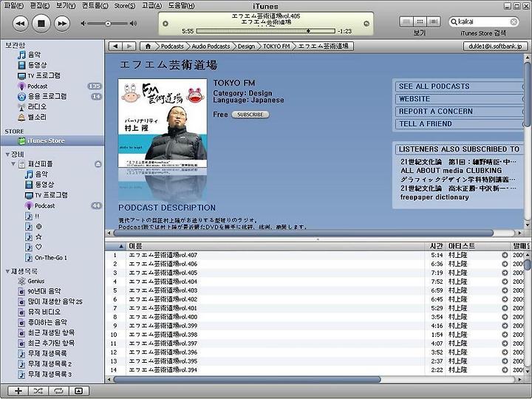Open the On-The-Go 1 playlist
The width and height of the screenshot is (532, 399).
52,258
